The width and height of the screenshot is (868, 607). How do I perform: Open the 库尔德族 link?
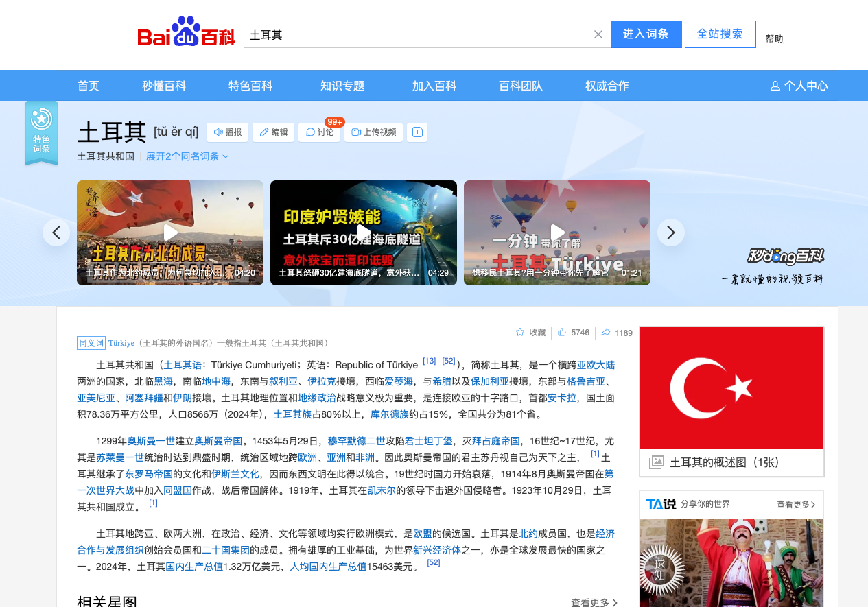click(x=390, y=414)
